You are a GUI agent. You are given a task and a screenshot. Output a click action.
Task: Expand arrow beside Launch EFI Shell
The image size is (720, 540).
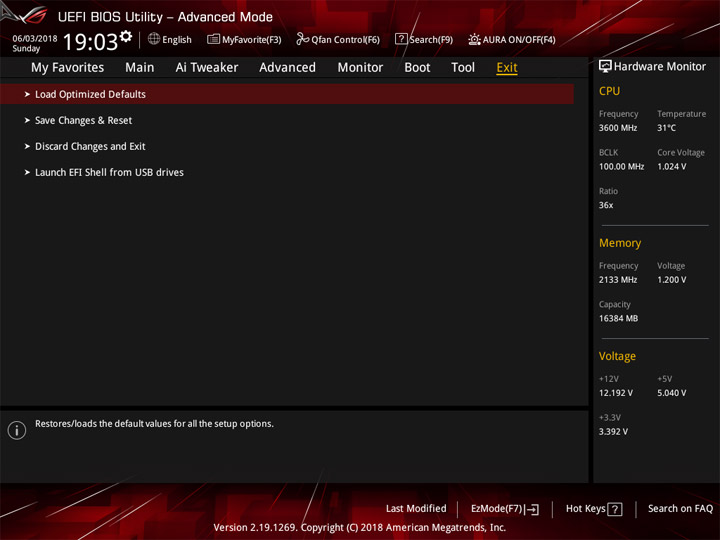point(27,172)
